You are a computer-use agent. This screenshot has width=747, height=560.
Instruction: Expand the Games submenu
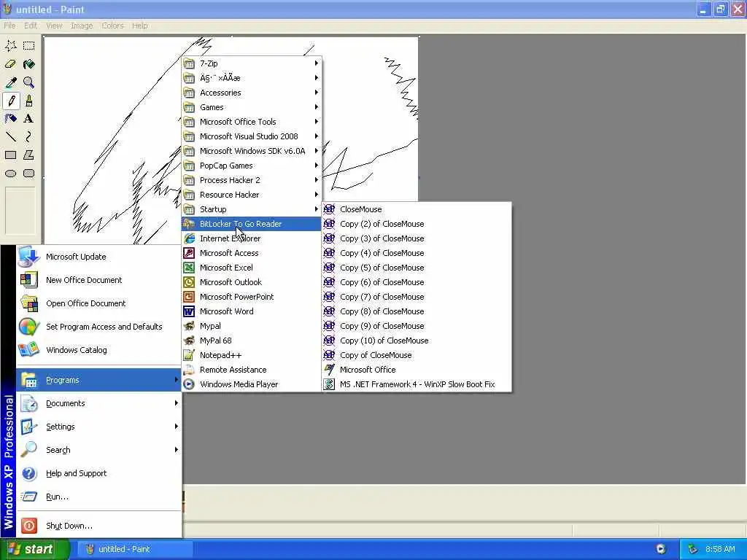tap(252, 107)
